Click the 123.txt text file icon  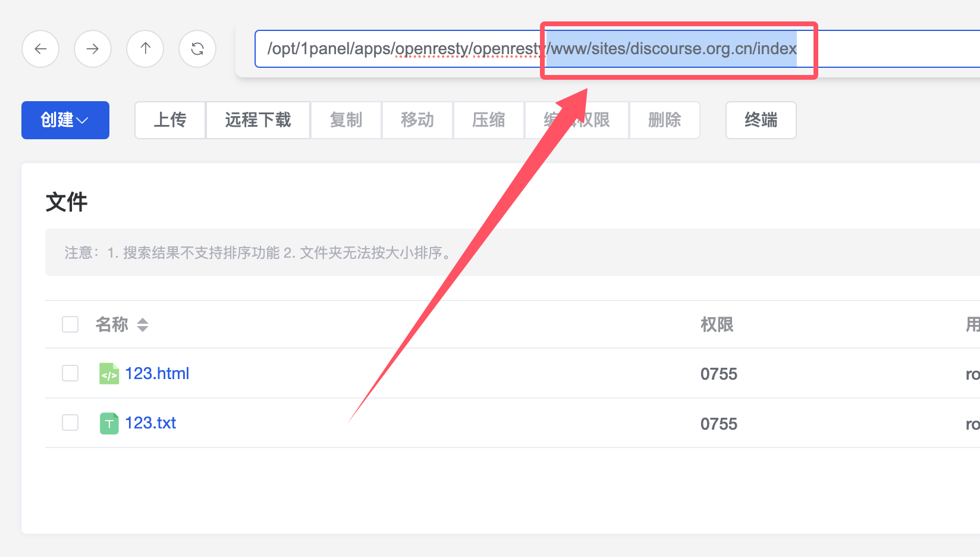(x=109, y=423)
